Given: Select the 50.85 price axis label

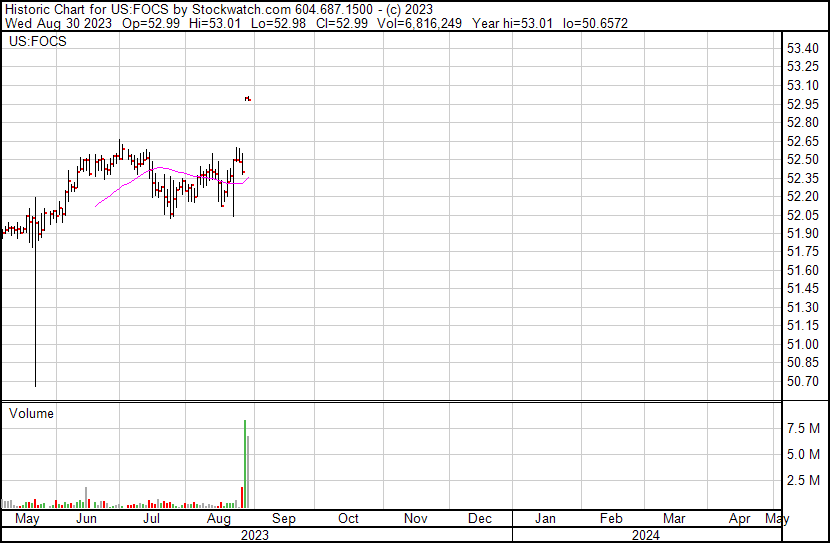Looking at the screenshot, I should tap(802, 363).
